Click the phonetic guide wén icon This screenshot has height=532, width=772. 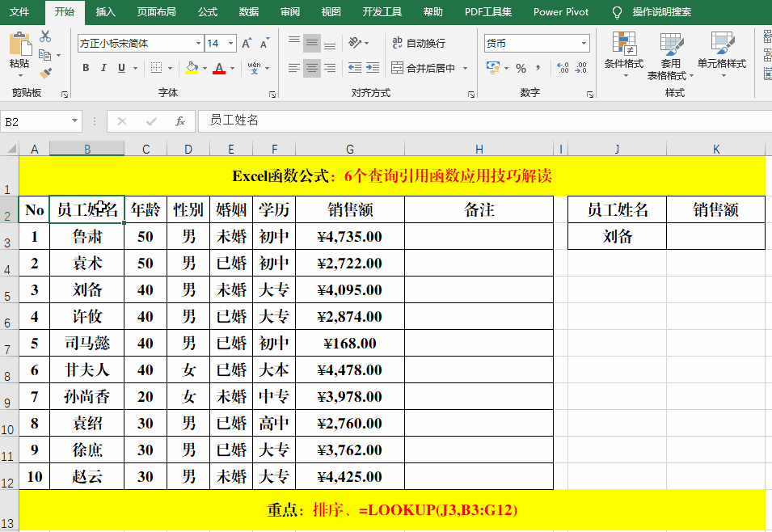pyautogui.click(x=254, y=68)
